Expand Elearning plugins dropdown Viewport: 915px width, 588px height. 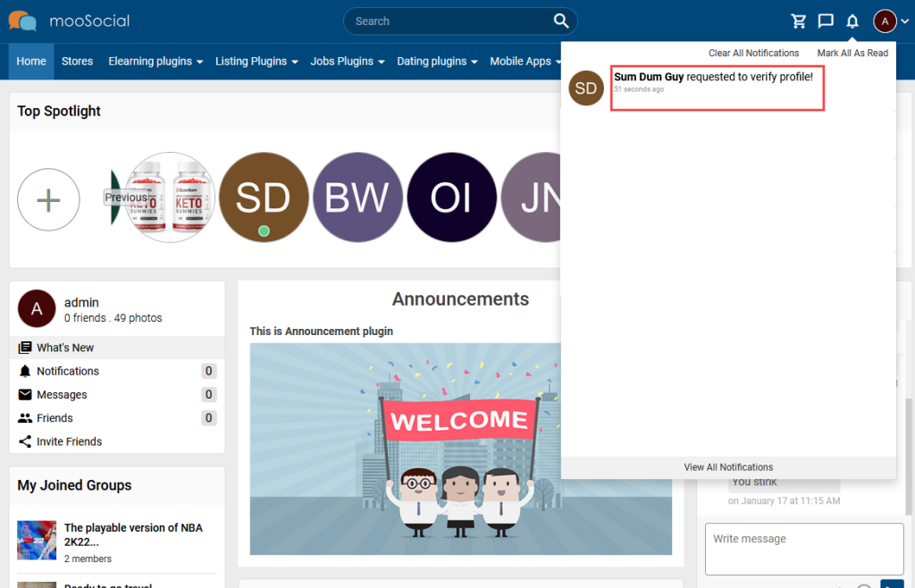(155, 62)
